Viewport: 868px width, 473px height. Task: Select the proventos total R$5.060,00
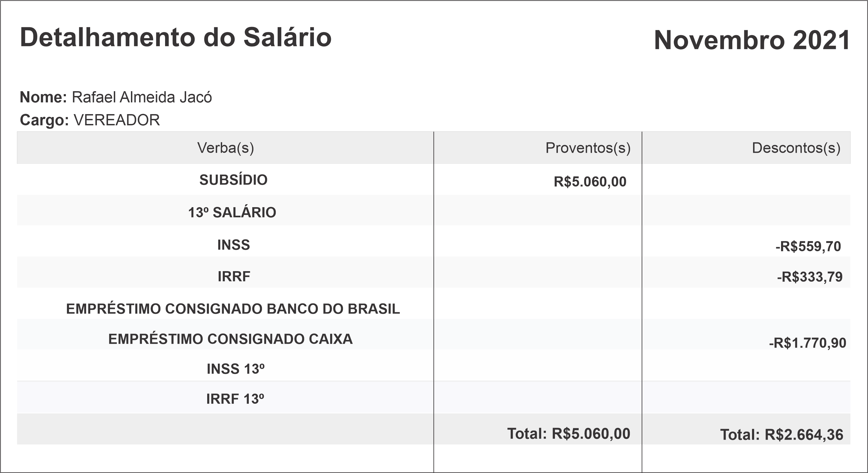(x=569, y=434)
